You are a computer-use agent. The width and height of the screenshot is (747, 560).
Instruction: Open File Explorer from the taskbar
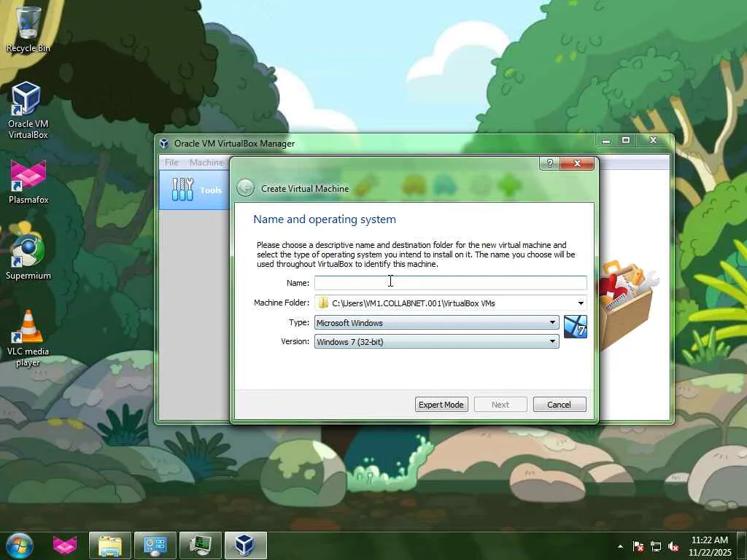click(x=110, y=545)
